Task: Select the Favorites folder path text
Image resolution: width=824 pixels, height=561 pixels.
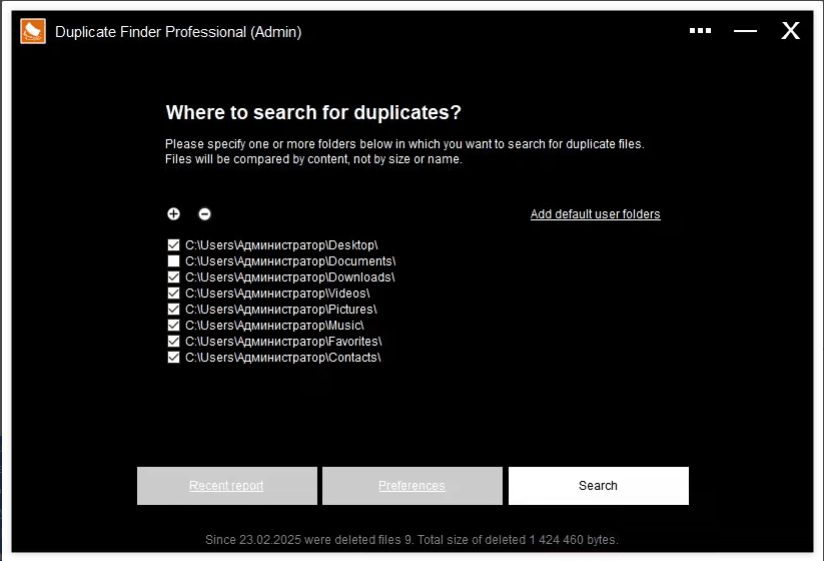Action: click(x=284, y=341)
